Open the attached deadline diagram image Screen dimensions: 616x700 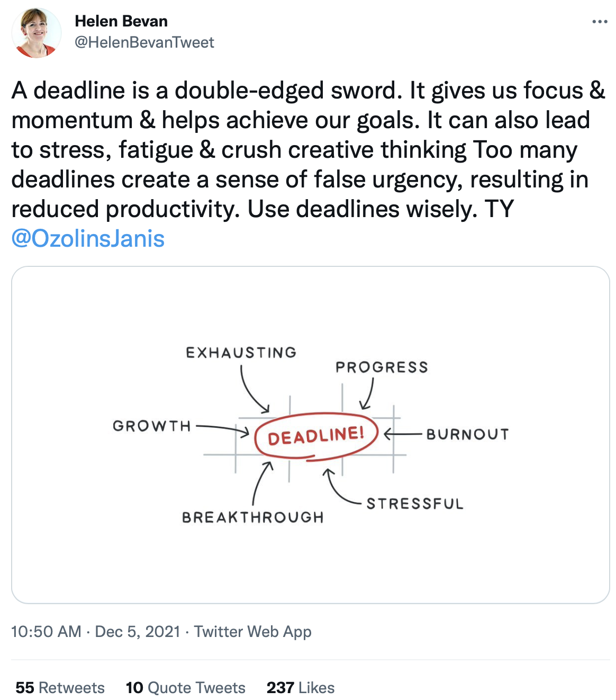[x=311, y=435]
